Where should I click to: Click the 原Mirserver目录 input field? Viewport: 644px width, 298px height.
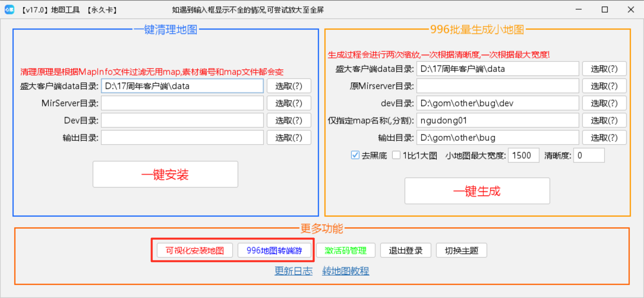[497, 86]
